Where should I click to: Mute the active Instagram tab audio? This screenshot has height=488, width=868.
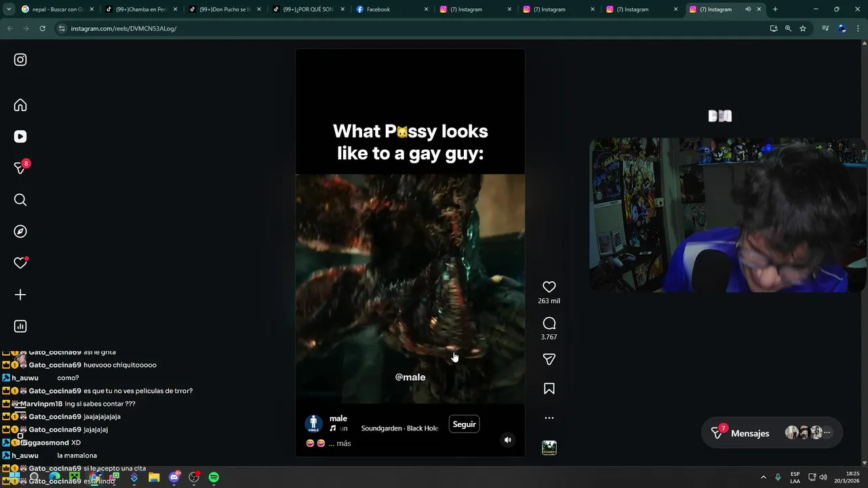tap(748, 9)
